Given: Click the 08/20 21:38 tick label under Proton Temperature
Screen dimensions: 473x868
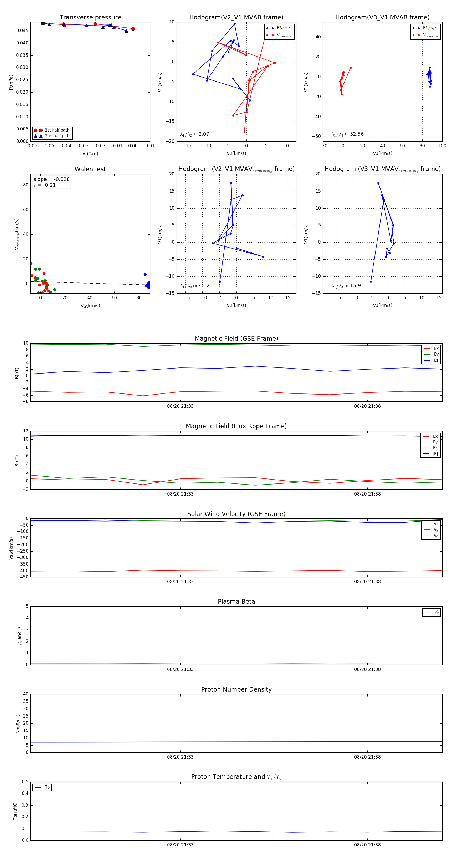Looking at the screenshot, I should 367,845.
